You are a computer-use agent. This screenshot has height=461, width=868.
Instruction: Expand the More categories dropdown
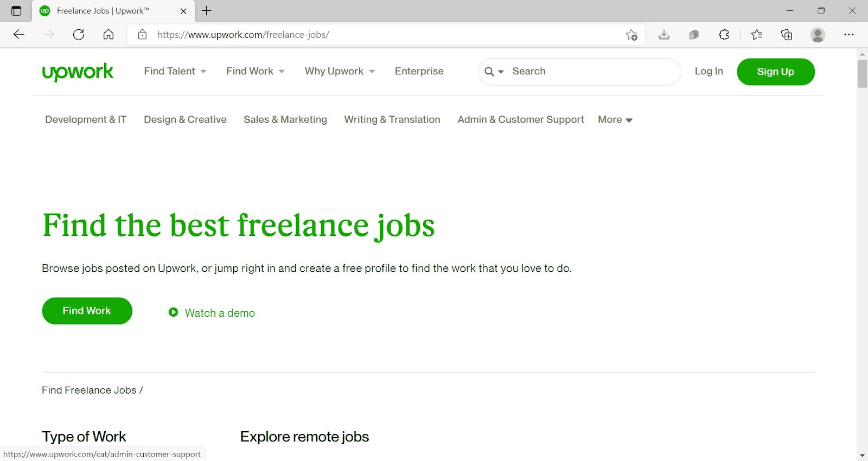pyautogui.click(x=615, y=119)
